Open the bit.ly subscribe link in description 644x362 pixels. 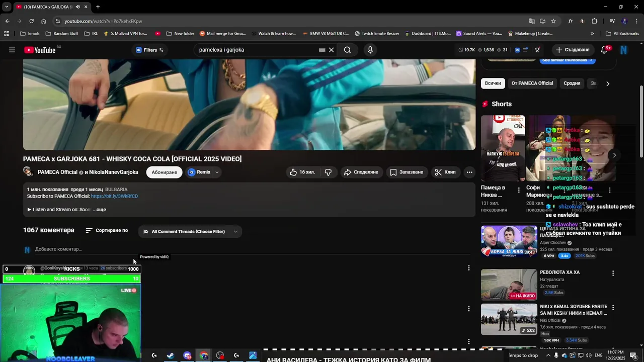tap(114, 196)
